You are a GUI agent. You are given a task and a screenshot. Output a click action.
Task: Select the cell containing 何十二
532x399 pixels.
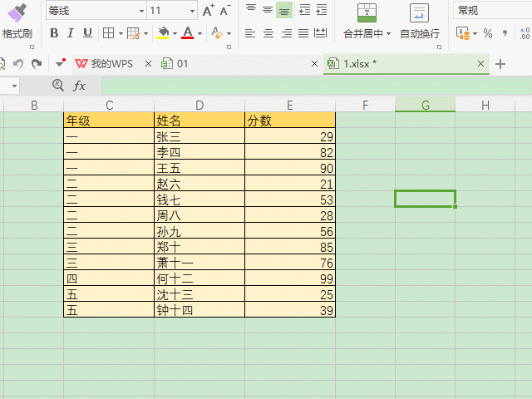[x=199, y=278]
